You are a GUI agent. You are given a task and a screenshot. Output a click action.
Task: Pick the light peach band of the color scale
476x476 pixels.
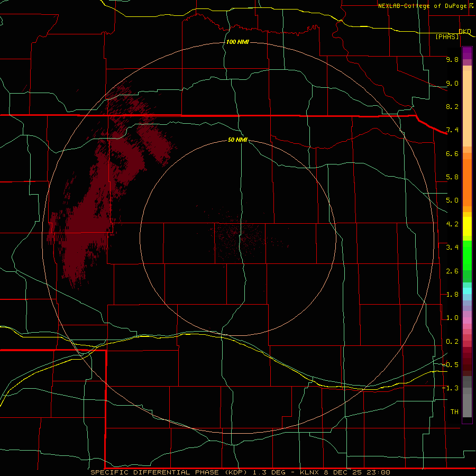click(467, 108)
